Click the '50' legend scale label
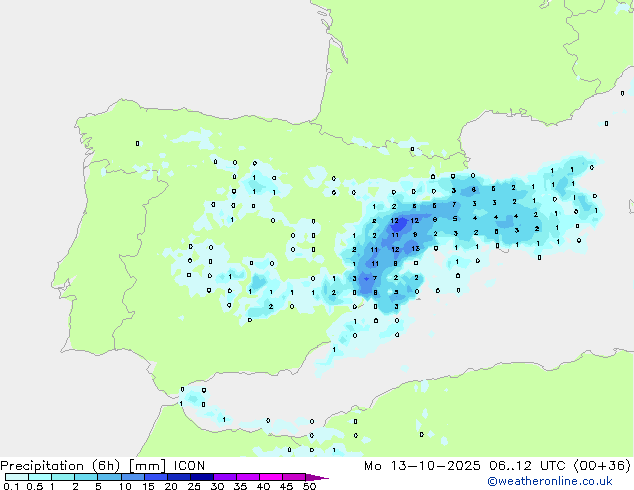The height and width of the screenshot is (490, 634). point(310,486)
